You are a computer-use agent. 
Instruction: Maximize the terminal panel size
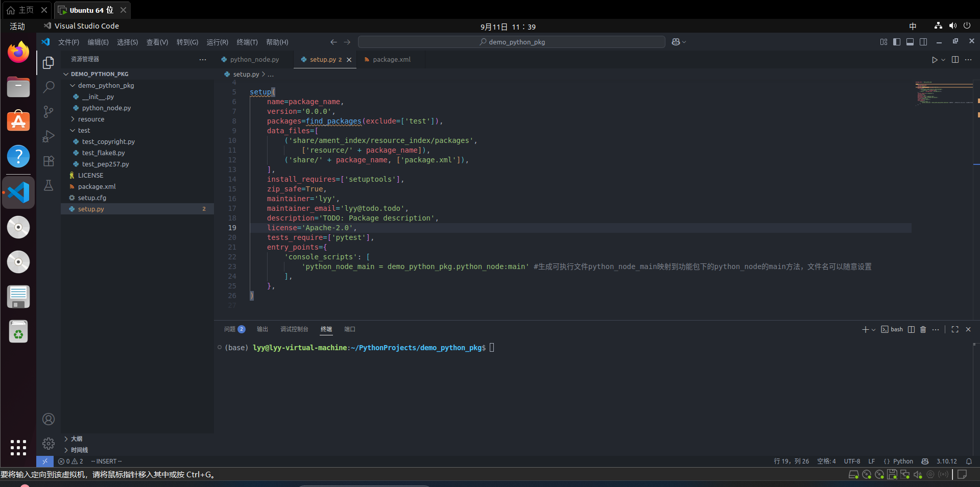(x=955, y=330)
